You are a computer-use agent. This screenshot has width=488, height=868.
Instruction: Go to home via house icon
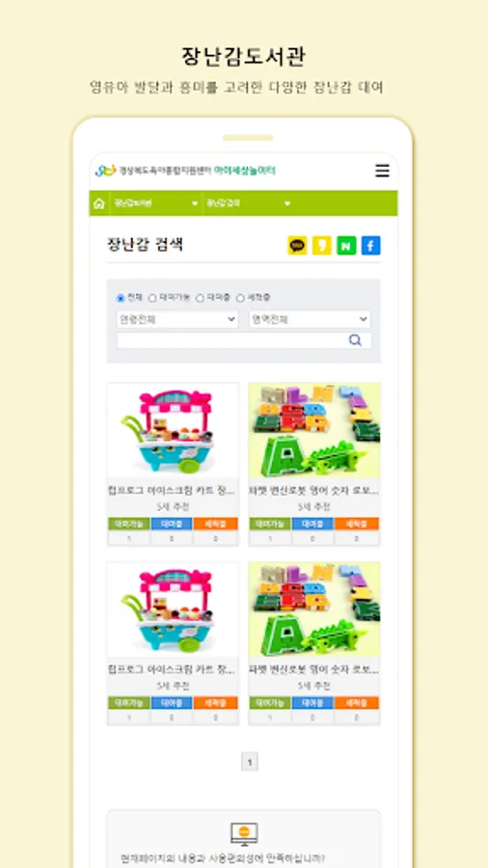[99, 203]
